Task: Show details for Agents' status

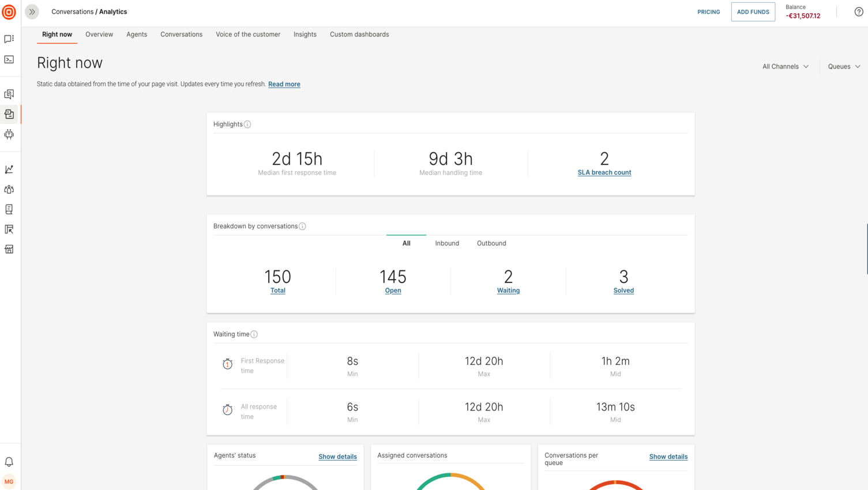Action: (x=337, y=457)
